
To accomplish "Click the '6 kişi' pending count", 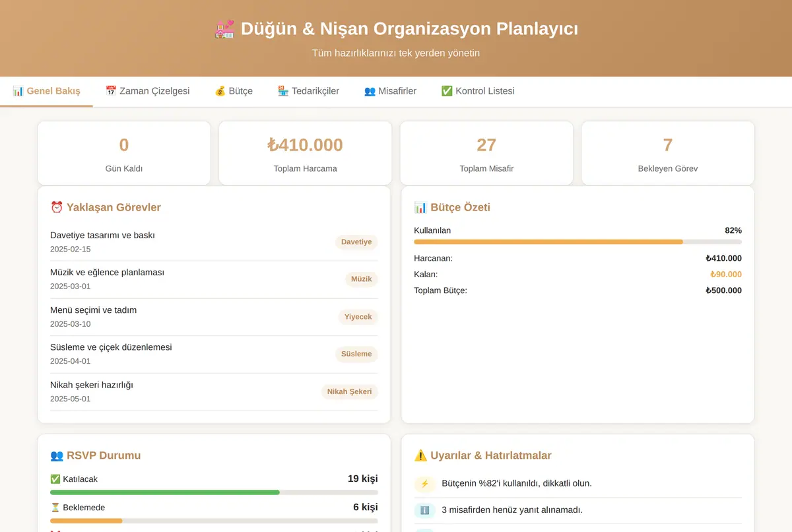I will [366, 507].
